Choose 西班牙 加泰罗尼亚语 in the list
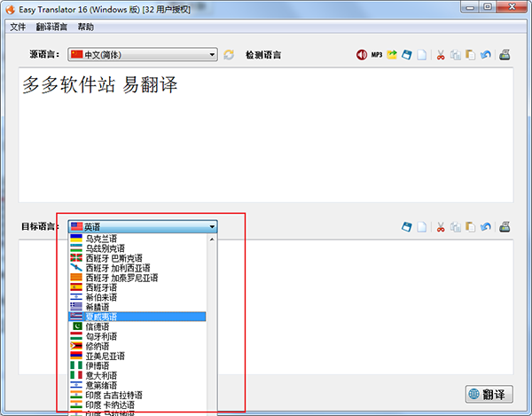The image size is (532, 416). pos(137,278)
